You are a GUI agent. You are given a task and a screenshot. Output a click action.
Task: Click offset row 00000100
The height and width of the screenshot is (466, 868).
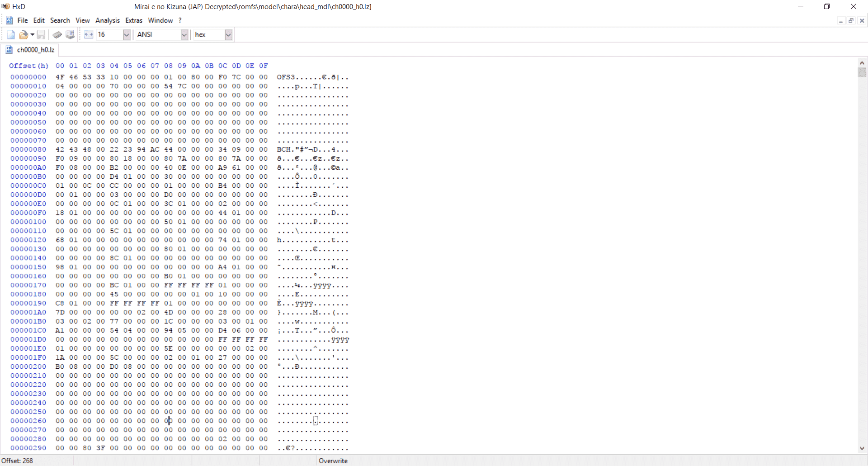pyautogui.click(x=28, y=222)
